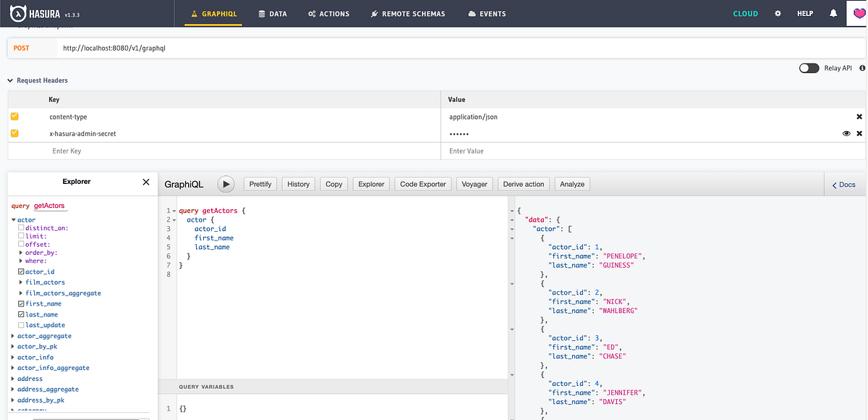868x420 pixels.
Task: Click the Prettify button
Action: 260,184
